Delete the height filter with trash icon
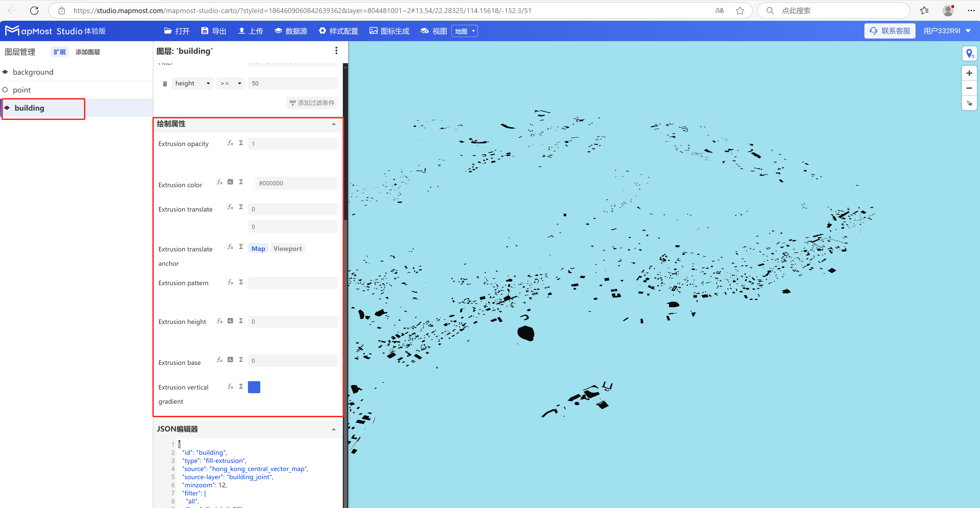This screenshot has width=980, height=508. point(165,84)
